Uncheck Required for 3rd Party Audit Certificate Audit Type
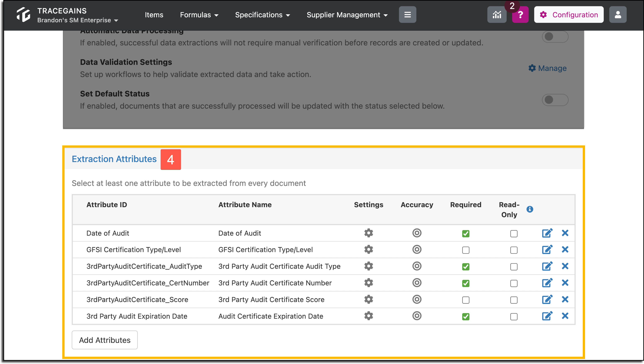This screenshot has height=364, width=644. pyautogui.click(x=466, y=267)
